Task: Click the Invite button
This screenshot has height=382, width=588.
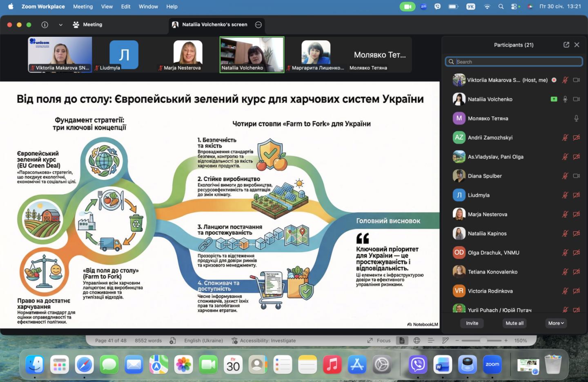Action: point(472,323)
